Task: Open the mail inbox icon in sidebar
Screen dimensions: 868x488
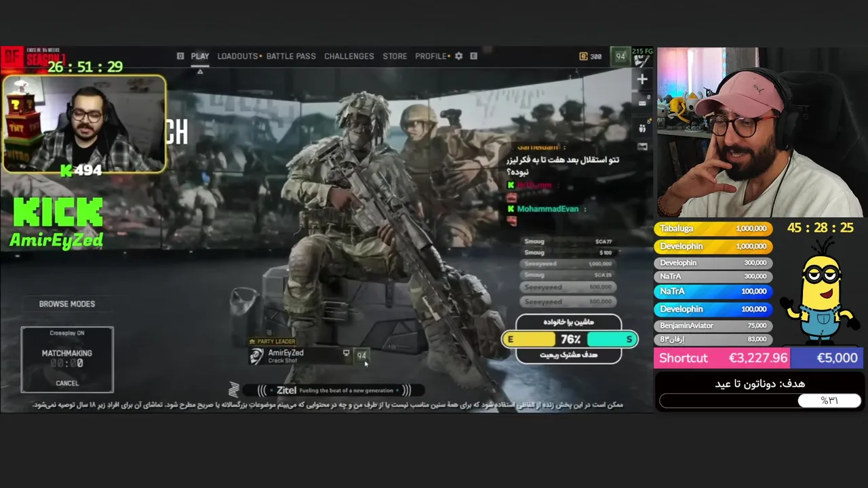Action: [x=642, y=103]
